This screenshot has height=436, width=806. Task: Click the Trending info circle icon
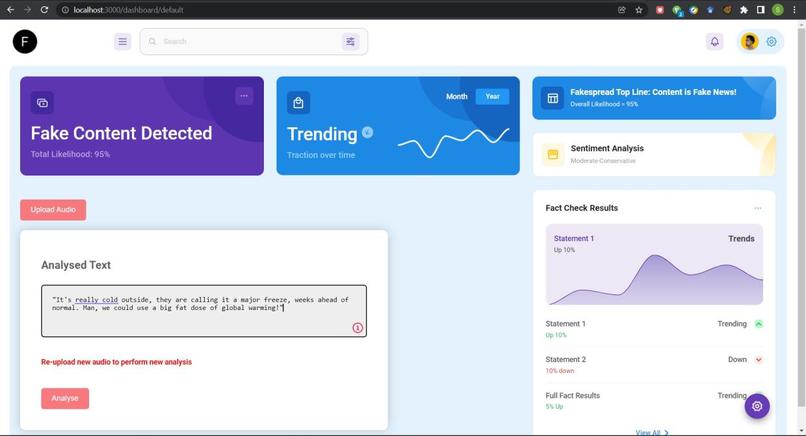(367, 133)
